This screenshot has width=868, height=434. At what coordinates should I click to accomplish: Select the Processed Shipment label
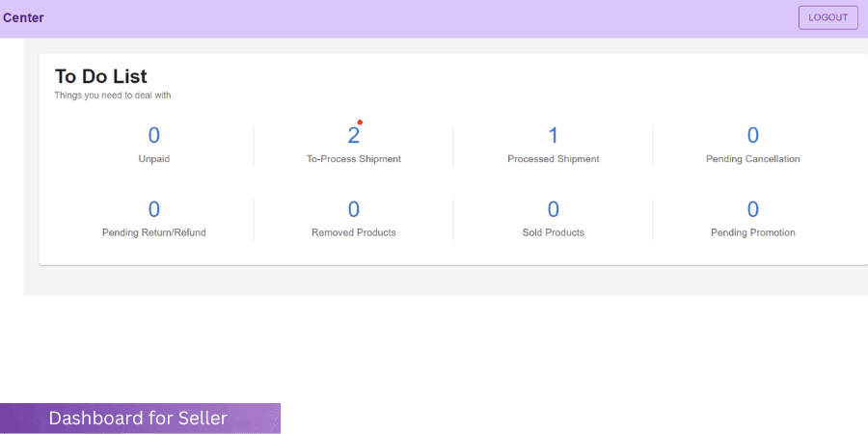tap(553, 159)
